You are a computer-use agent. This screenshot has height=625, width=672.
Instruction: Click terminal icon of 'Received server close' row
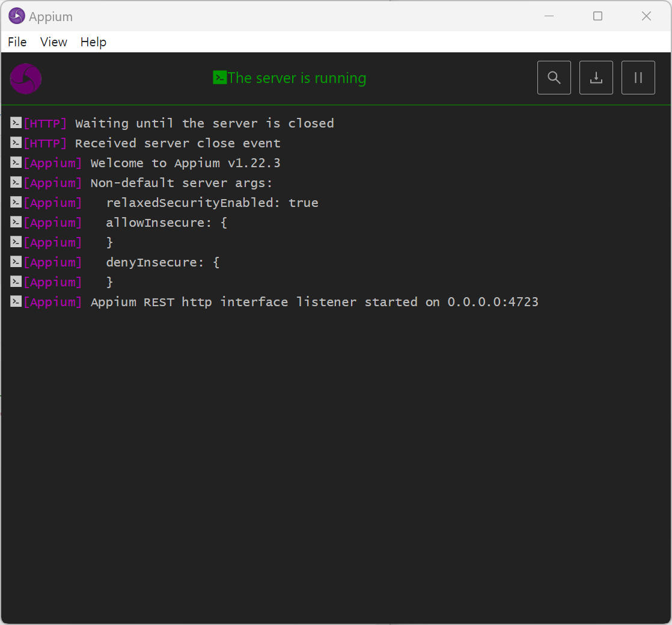tap(16, 143)
